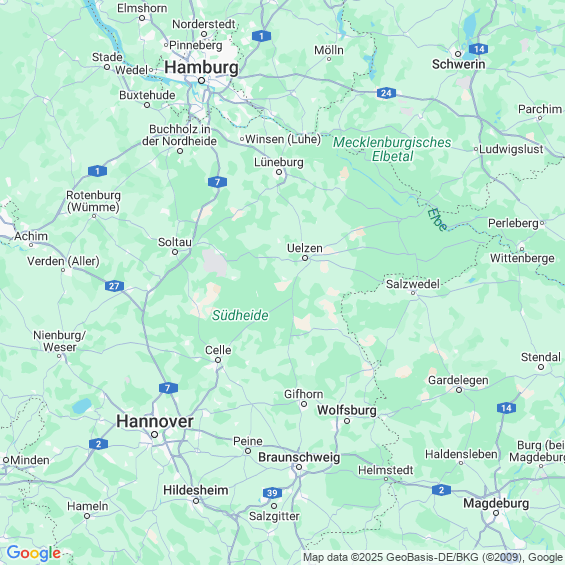The width and height of the screenshot is (565, 565).
Task: Click the A14 shield near Schwerin
Action: point(479,49)
